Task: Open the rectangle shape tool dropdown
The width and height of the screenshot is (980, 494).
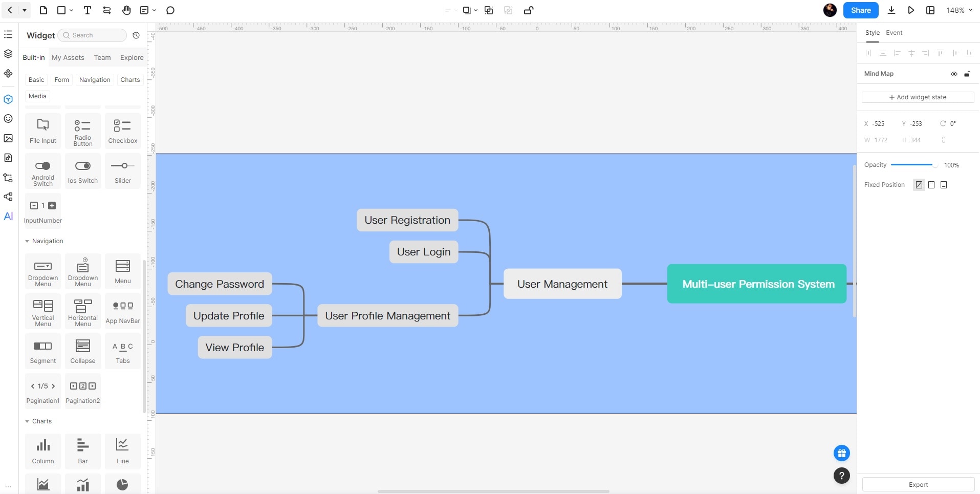Action: (71, 10)
